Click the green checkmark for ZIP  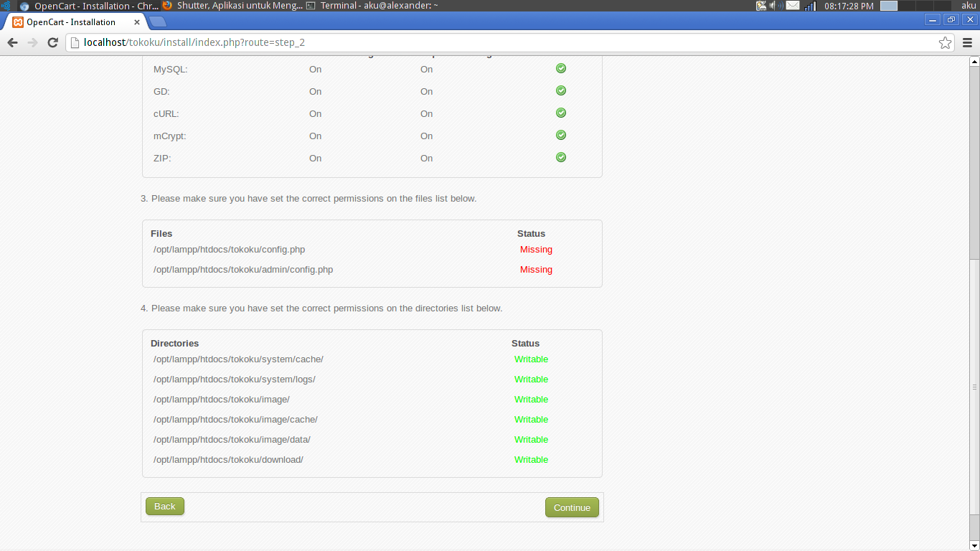pos(561,157)
